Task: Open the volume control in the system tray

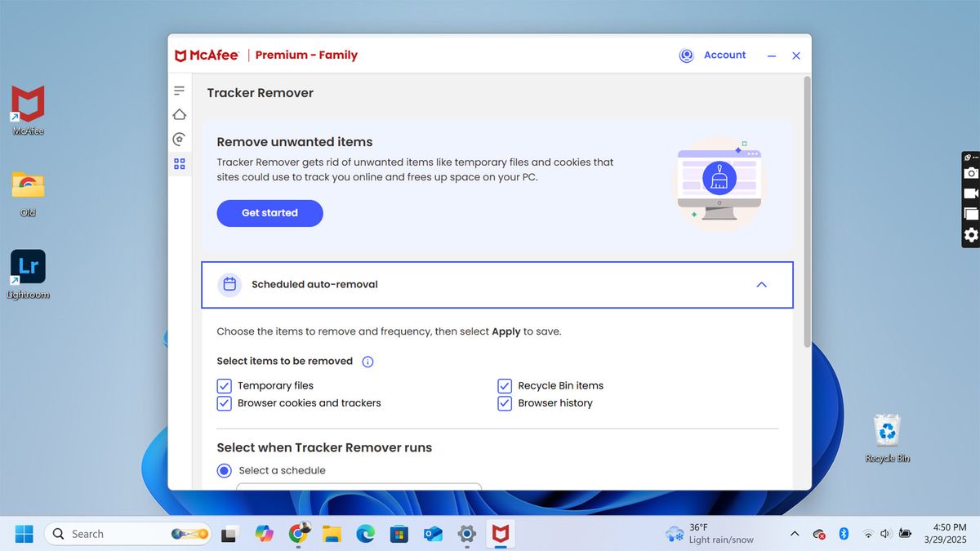Action: point(885,533)
